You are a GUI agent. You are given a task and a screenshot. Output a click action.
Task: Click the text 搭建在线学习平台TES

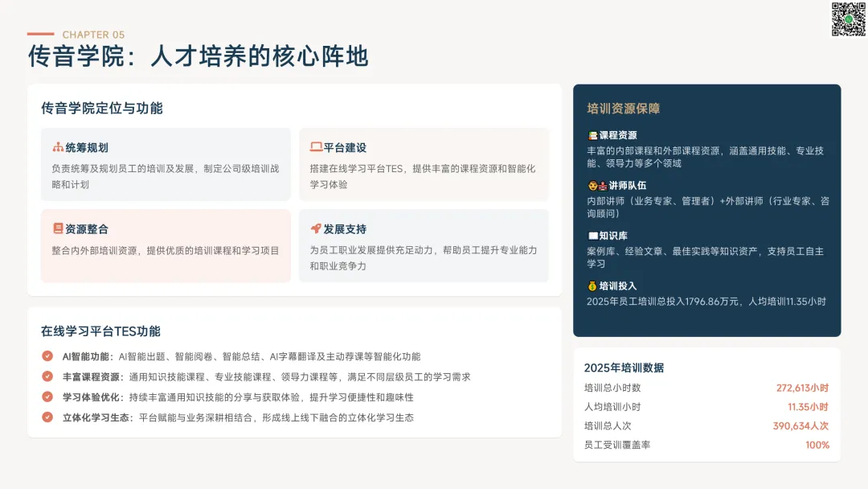pyautogui.click(x=357, y=168)
